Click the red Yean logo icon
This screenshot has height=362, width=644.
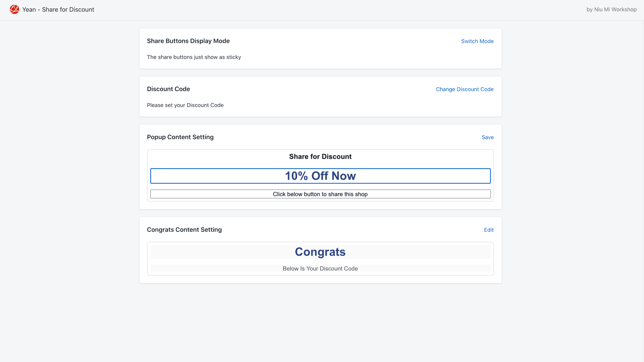tap(14, 9)
